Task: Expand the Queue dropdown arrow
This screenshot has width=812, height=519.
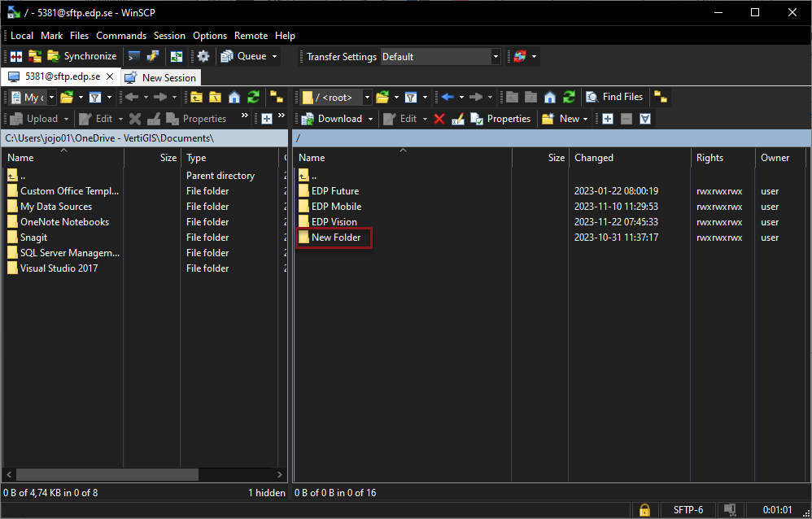Action: point(274,56)
